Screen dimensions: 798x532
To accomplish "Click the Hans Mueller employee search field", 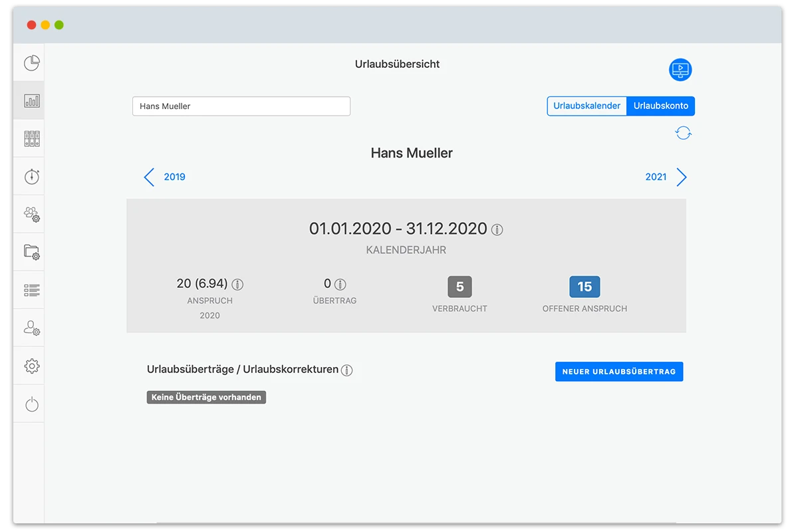I will [x=241, y=106].
